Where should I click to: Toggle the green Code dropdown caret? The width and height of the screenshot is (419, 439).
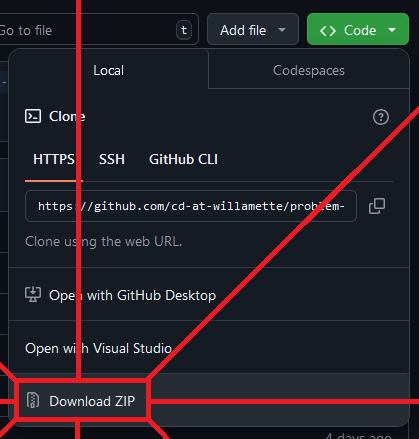(x=392, y=30)
